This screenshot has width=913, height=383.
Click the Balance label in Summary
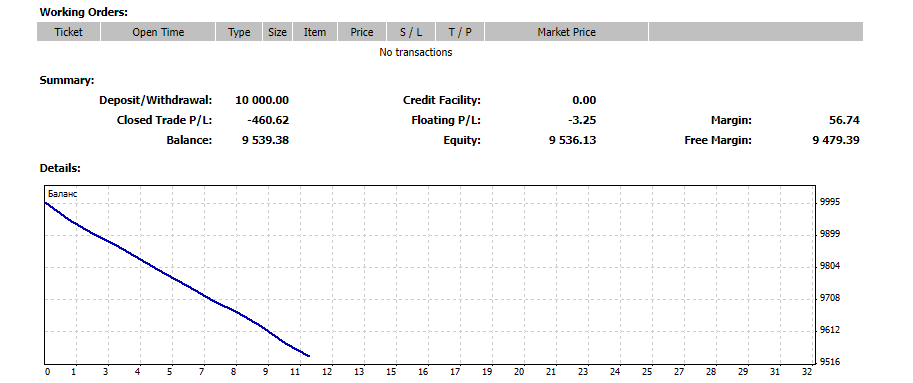[x=189, y=140]
